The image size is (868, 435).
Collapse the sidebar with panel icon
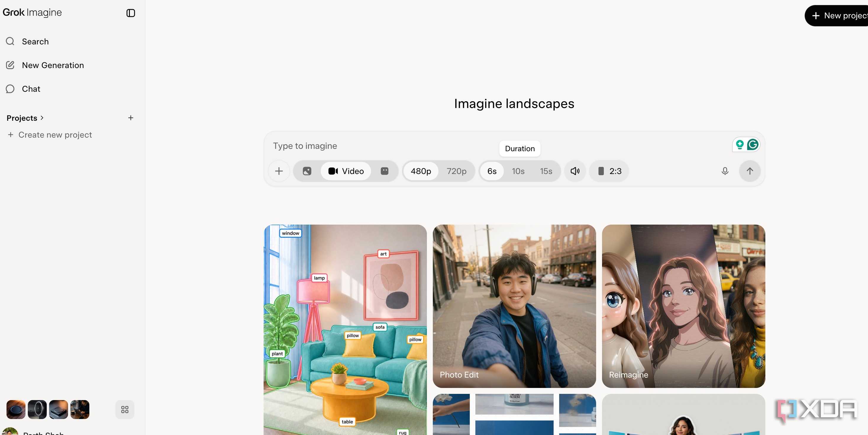131,13
